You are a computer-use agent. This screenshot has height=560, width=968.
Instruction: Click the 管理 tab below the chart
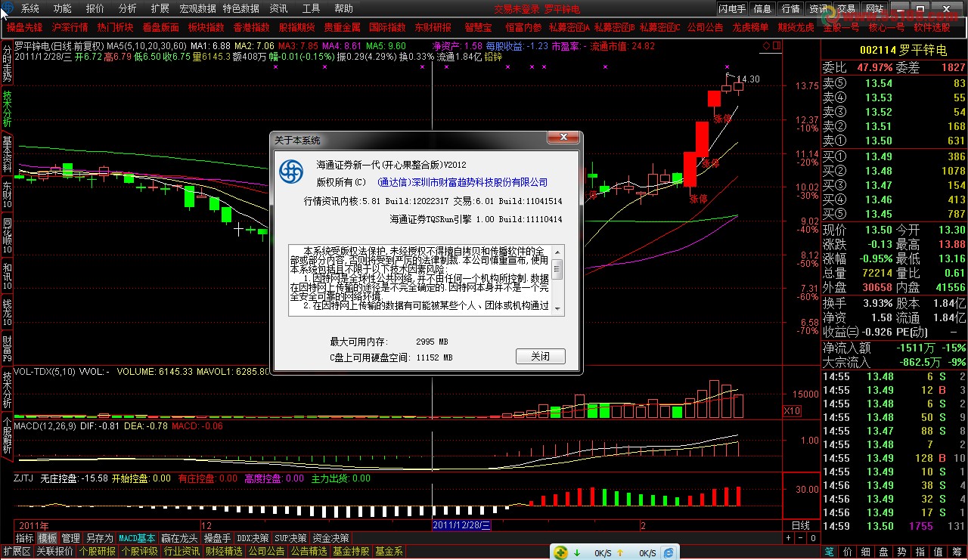click(x=70, y=539)
